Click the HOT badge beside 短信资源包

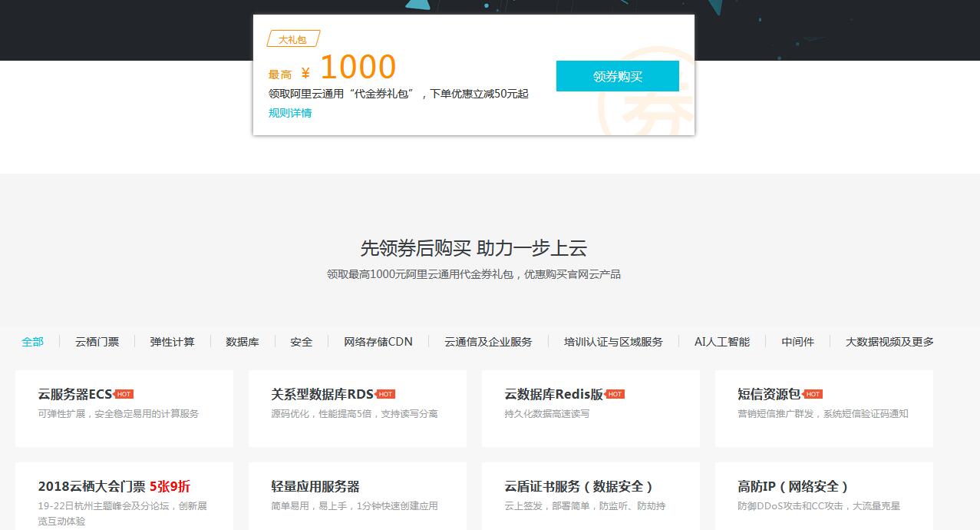(813, 394)
